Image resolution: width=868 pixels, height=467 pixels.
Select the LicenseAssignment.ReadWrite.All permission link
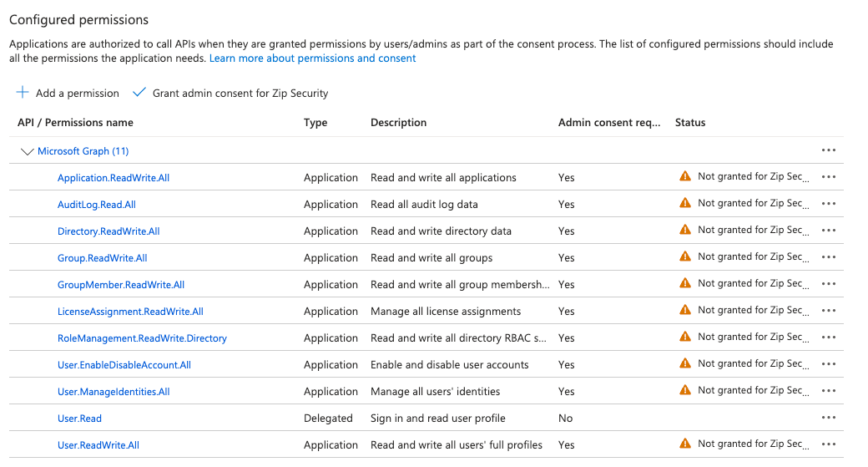pyautogui.click(x=130, y=312)
